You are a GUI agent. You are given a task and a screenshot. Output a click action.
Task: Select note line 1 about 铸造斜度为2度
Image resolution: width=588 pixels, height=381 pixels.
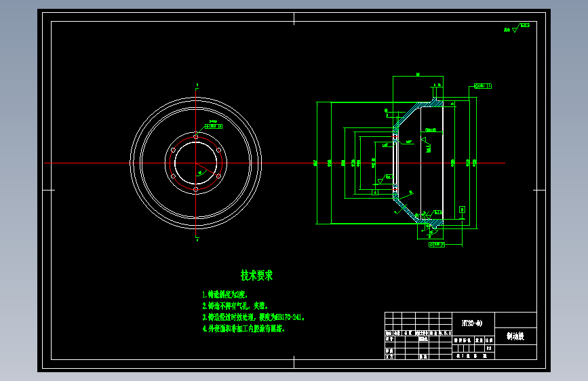[225, 294]
